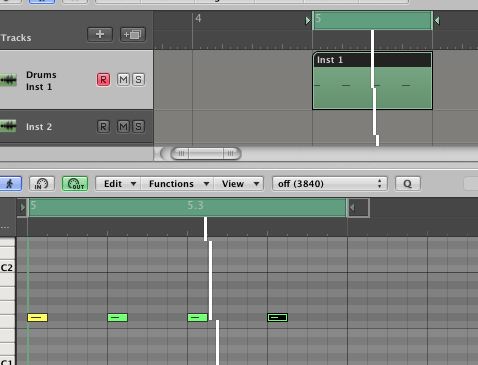Click the Drums Inst 1 waveform icon
Screen dimensions: 478x365
click(8, 80)
